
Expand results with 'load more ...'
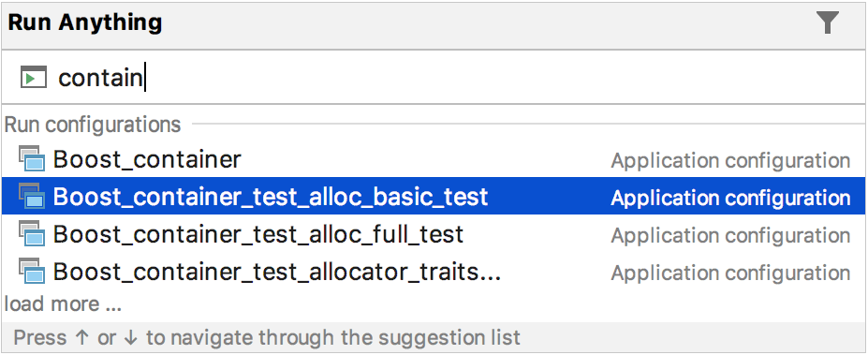click(63, 303)
